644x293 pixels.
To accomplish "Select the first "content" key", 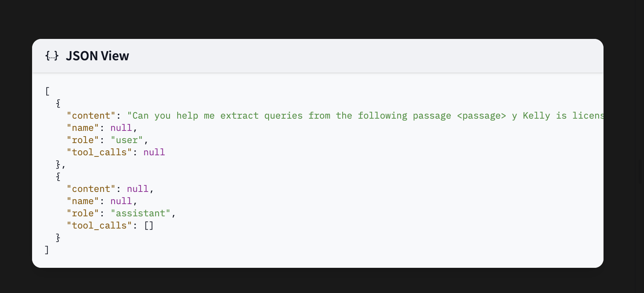I will click(91, 116).
